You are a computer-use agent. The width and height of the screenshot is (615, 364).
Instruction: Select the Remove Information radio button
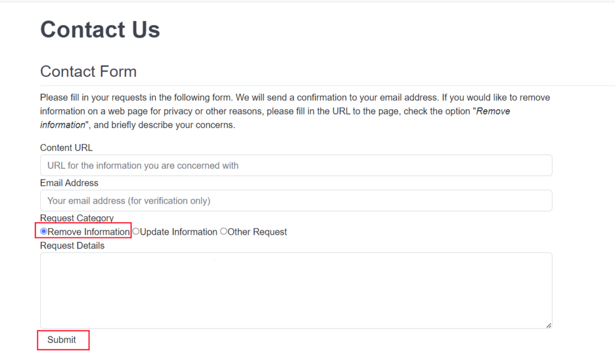(43, 231)
